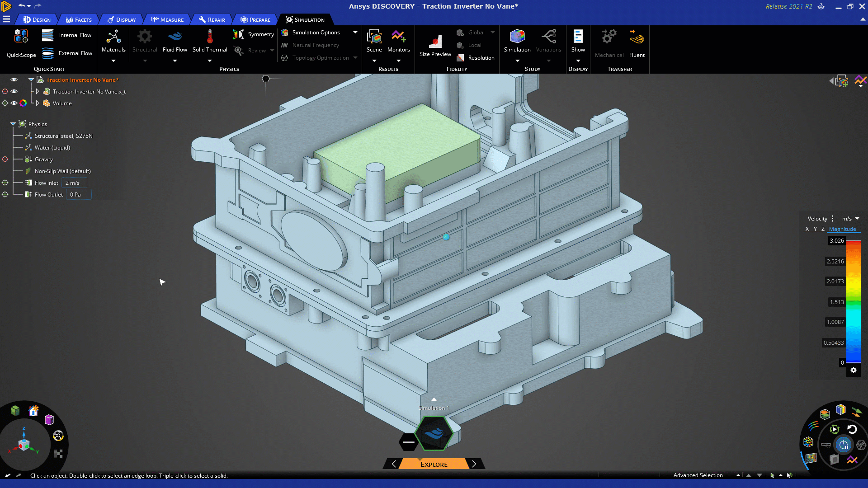Screen dimensions: 868x488
Task: Edit the Flow Inlet 2 m/s field
Action: coord(74,183)
